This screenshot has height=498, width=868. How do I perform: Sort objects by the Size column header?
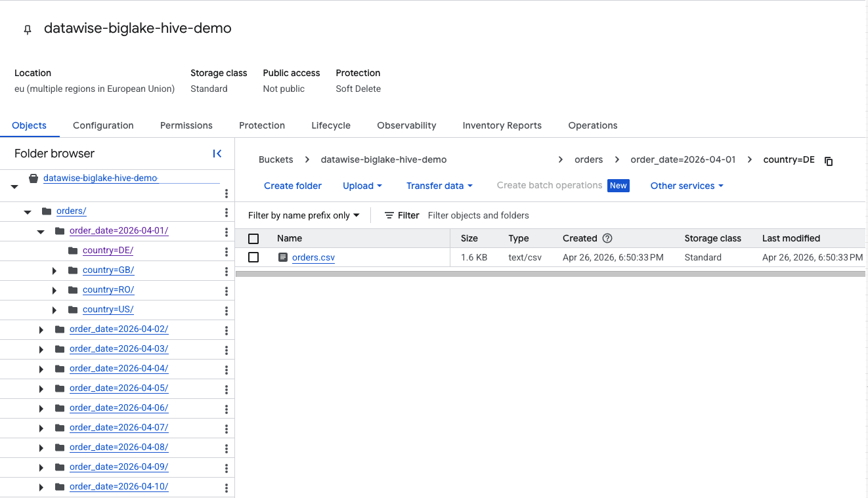(469, 238)
